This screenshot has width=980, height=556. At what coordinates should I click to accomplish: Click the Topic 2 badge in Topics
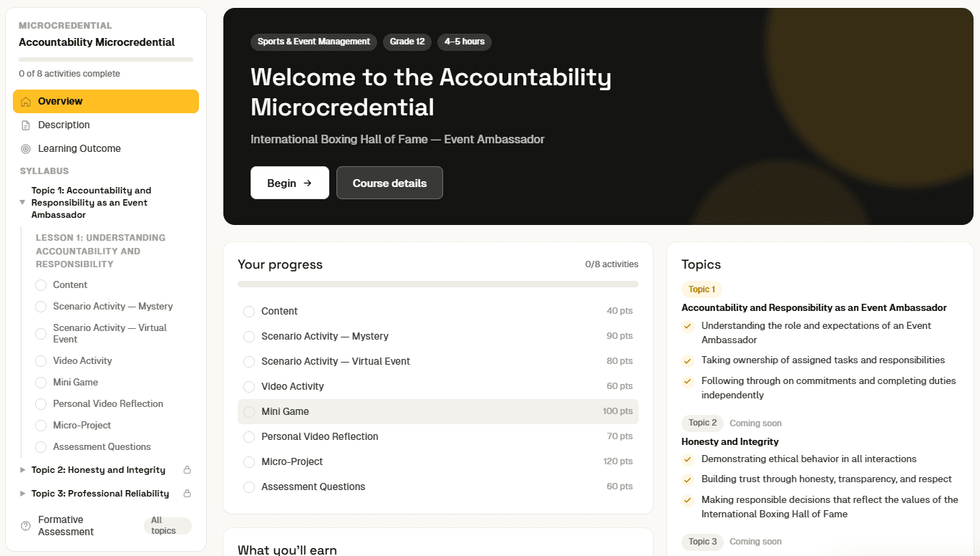(x=703, y=423)
